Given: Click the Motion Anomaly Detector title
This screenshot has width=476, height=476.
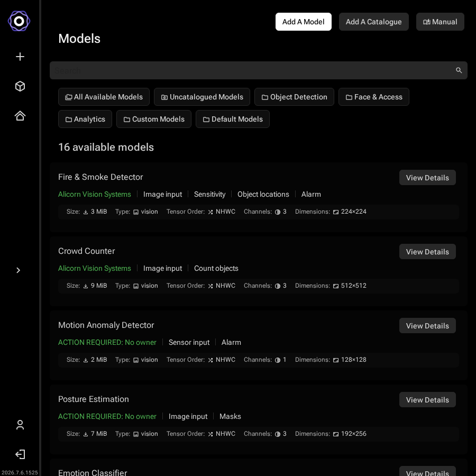Looking at the screenshot, I should coord(106,325).
